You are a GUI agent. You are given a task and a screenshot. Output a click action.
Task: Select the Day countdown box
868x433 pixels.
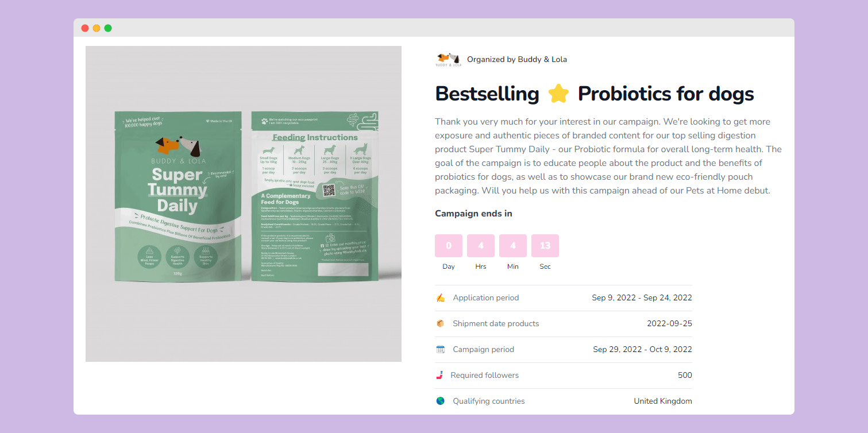coord(449,246)
